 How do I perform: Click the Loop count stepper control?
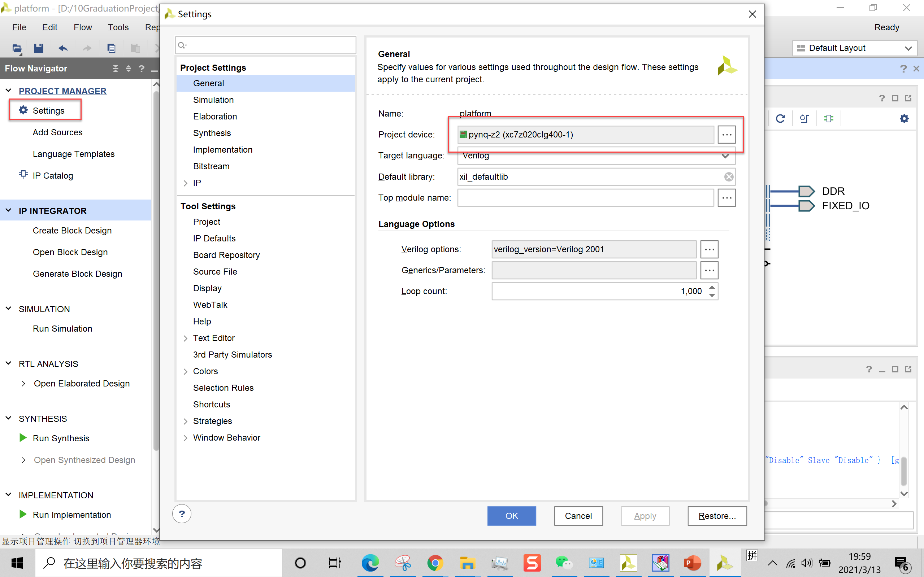pos(712,291)
